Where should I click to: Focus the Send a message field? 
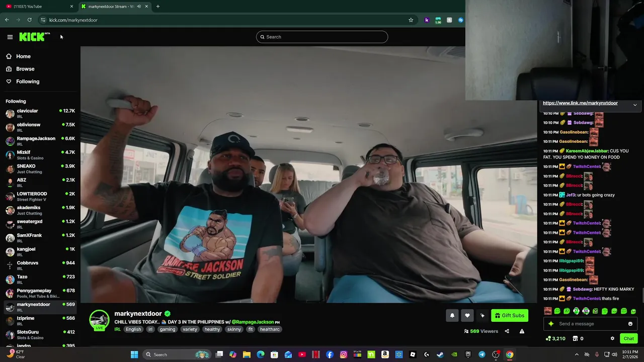(590, 324)
